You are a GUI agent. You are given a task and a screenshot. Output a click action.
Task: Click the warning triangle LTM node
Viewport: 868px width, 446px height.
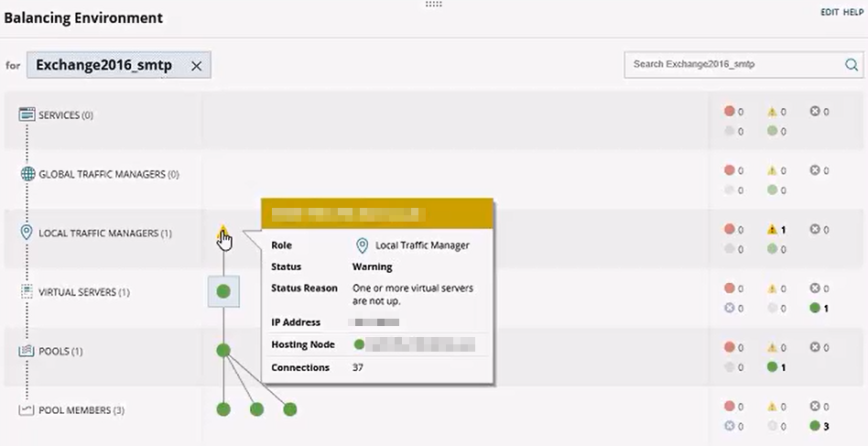pos(222,234)
